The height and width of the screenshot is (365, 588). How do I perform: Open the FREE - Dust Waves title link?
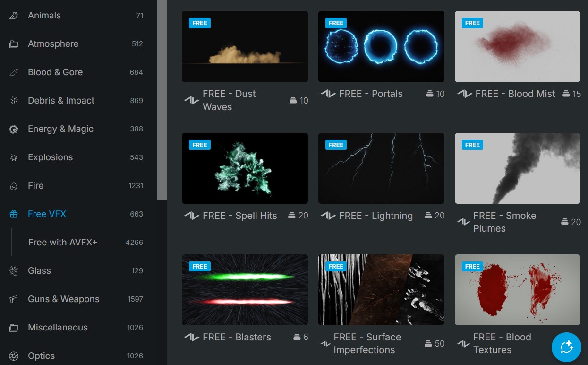[x=229, y=100]
